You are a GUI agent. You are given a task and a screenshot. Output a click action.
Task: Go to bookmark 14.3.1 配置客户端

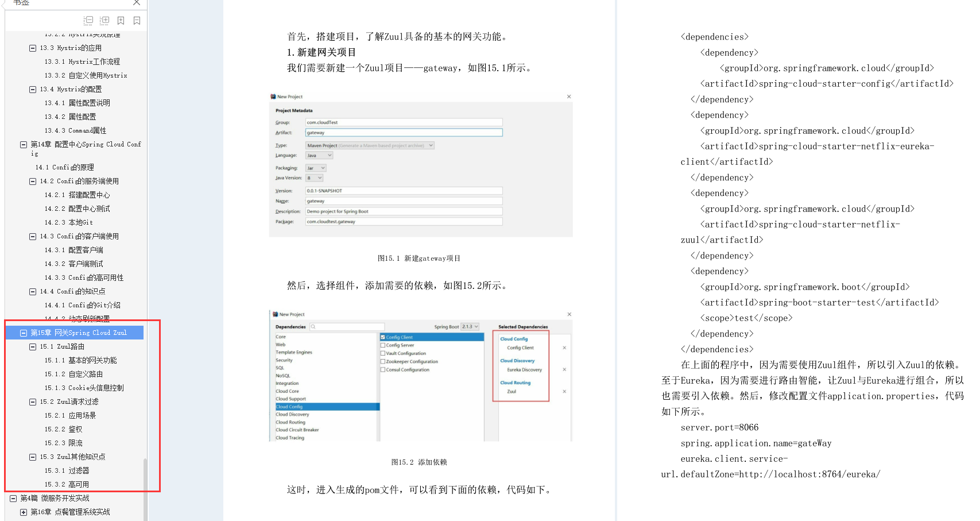click(73, 250)
